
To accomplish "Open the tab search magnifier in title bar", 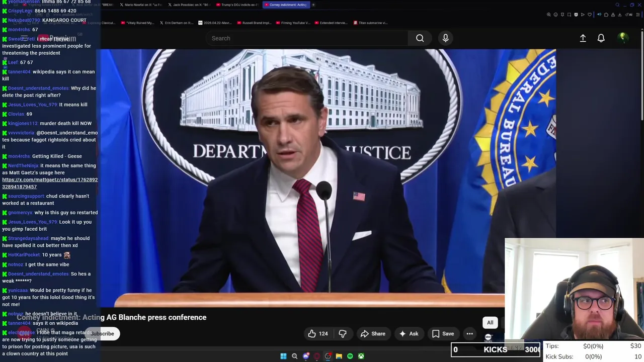I will [617, 5].
